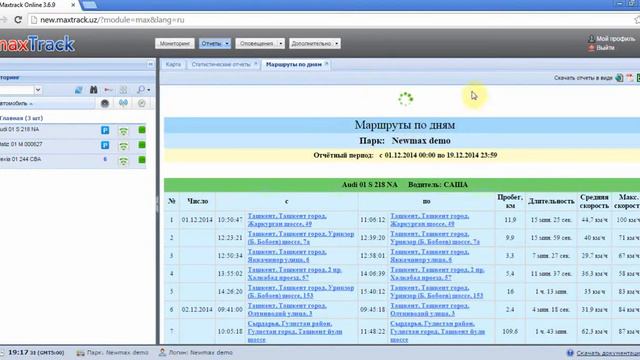Select vehicle Nexia 01 244 CBA in list

click(x=20, y=159)
